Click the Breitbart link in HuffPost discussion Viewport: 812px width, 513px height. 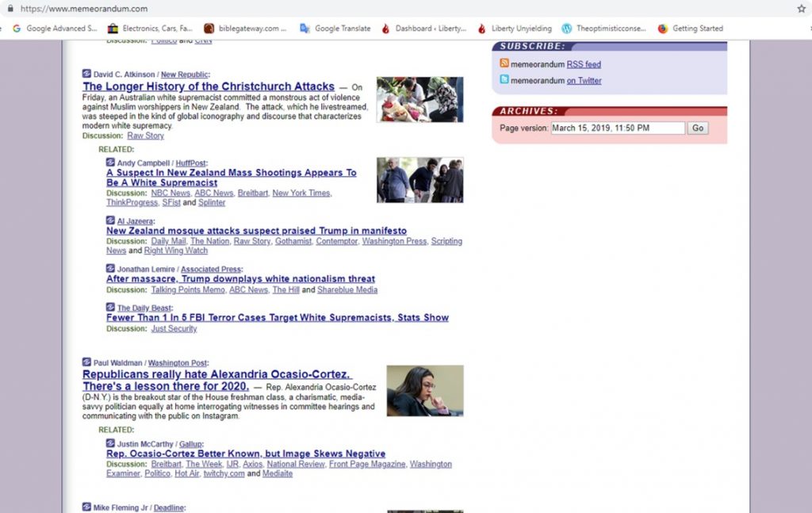(253, 193)
